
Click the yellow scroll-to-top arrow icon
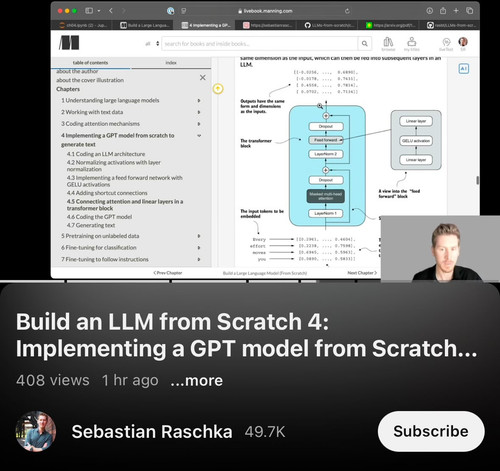(x=218, y=89)
